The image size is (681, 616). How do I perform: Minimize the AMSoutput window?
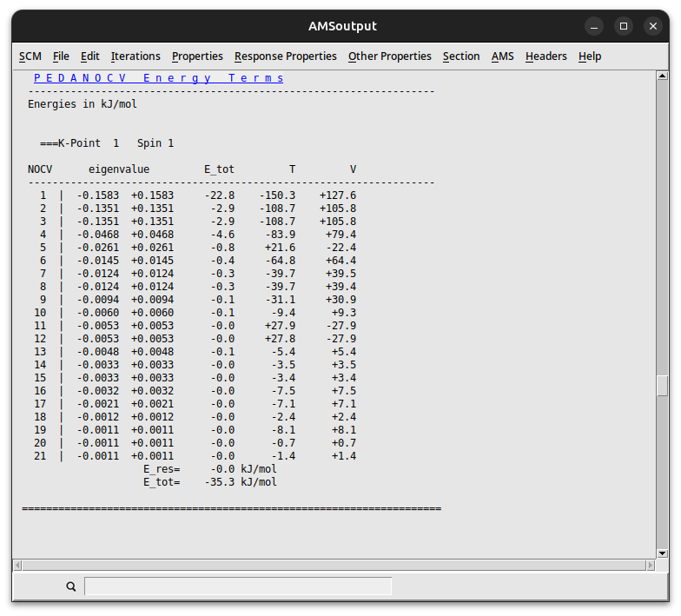(594, 26)
